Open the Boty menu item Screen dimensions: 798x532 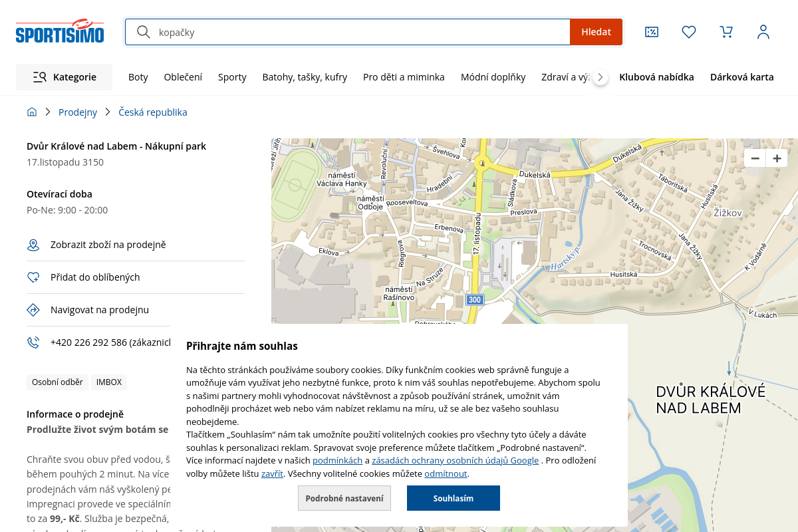pyautogui.click(x=138, y=77)
